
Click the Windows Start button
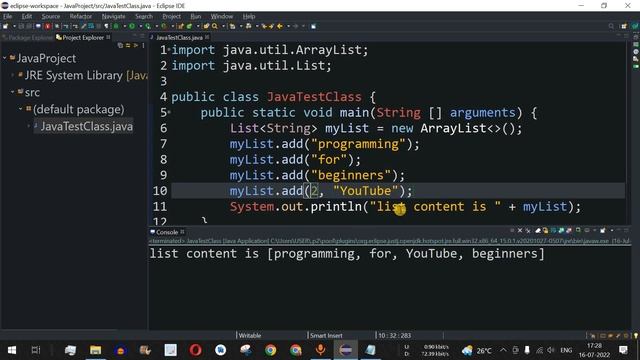coord(12,350)
